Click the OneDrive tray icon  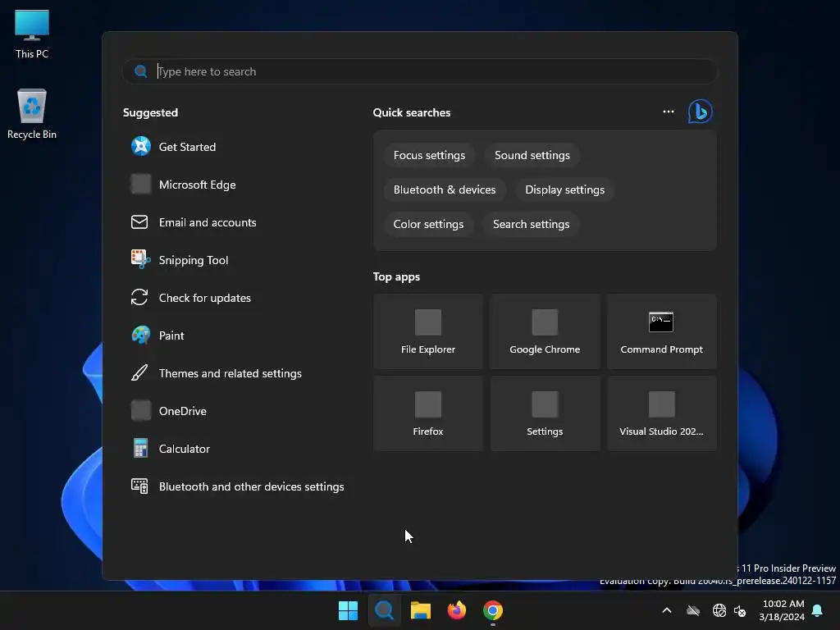pos(693,610)
